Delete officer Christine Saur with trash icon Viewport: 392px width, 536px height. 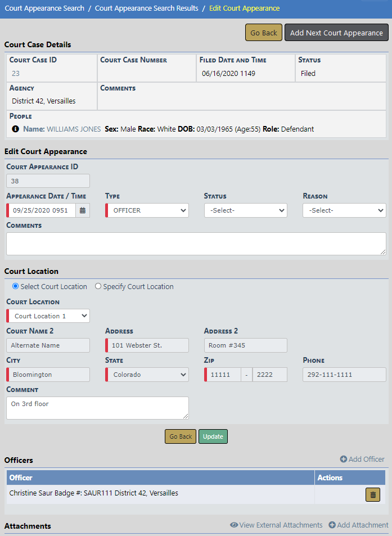click(373, 494)
